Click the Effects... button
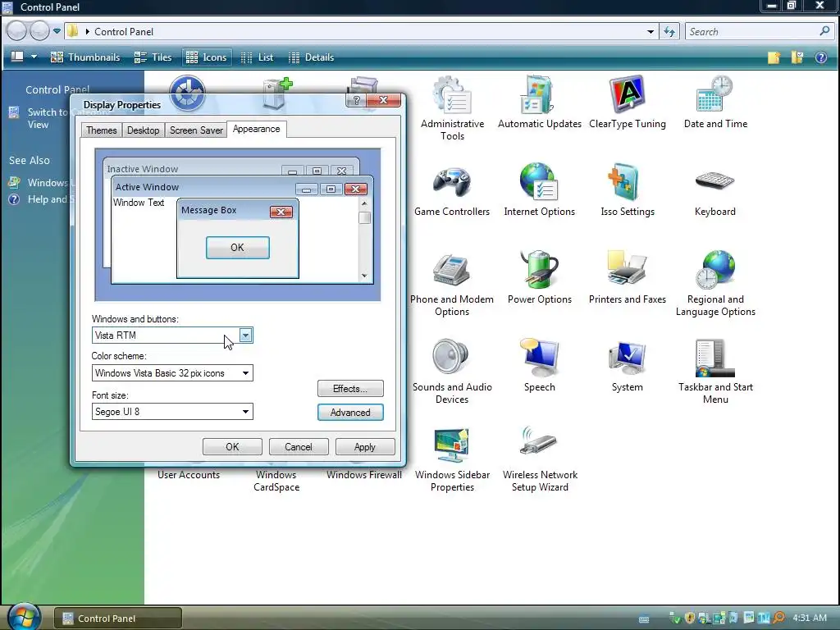 click(x=350, y=388)
